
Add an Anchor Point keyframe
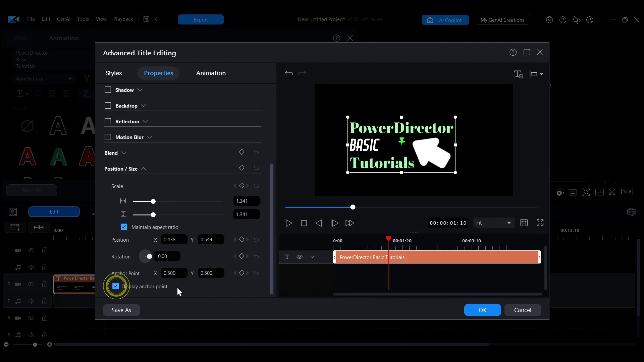tap(241, 273)
